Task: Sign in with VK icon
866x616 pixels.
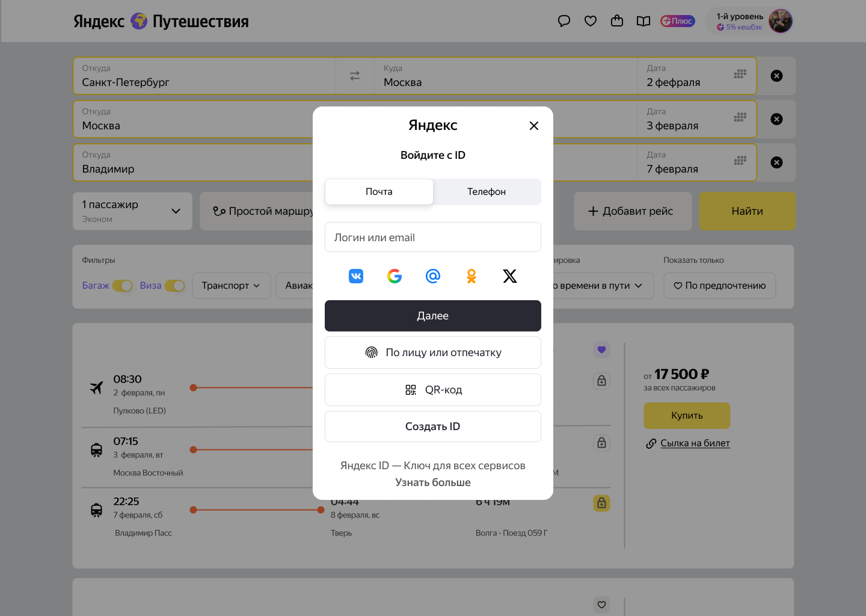Action: 356,276
